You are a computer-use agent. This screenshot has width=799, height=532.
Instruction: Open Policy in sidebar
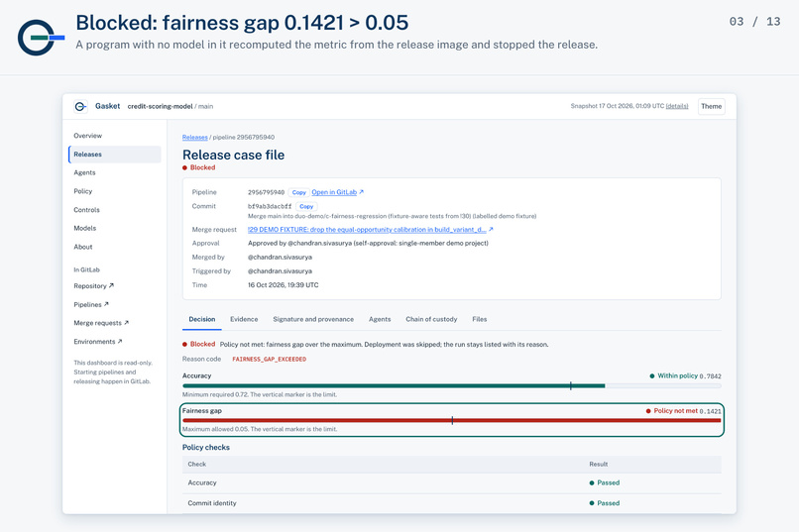[x=83, y=191]
